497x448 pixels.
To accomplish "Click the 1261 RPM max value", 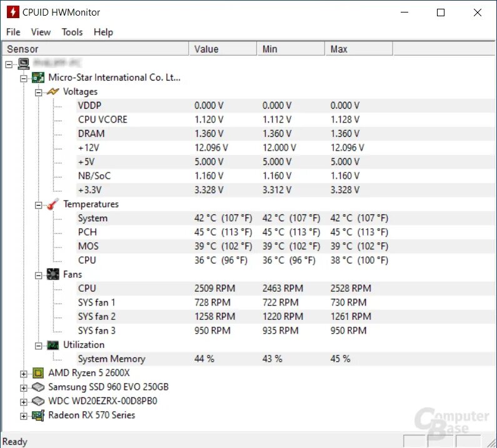I will [351, 317].
